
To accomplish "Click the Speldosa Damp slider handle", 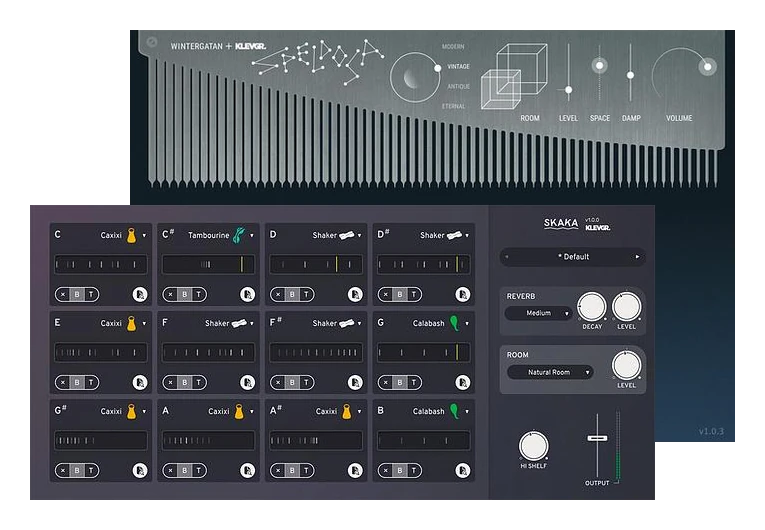I will (630, 75).
